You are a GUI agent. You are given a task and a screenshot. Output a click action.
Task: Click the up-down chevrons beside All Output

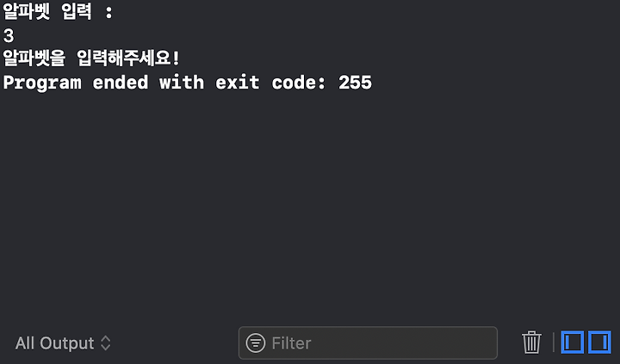(x=106, y=343)
